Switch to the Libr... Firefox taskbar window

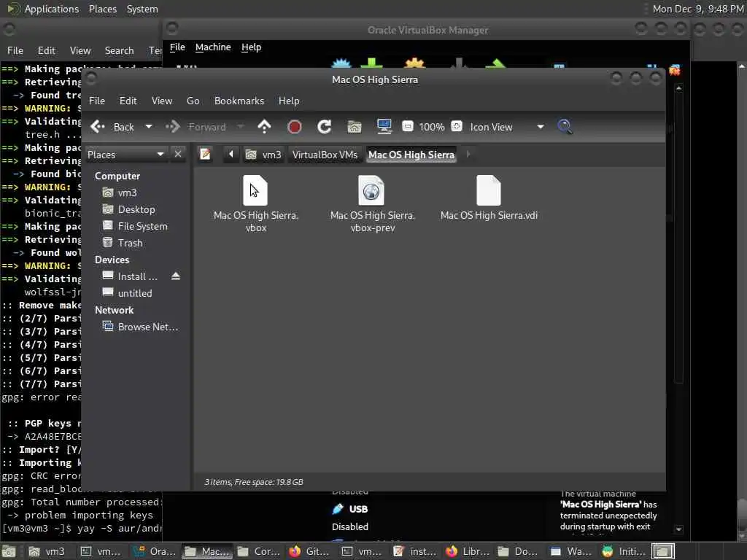466,551
